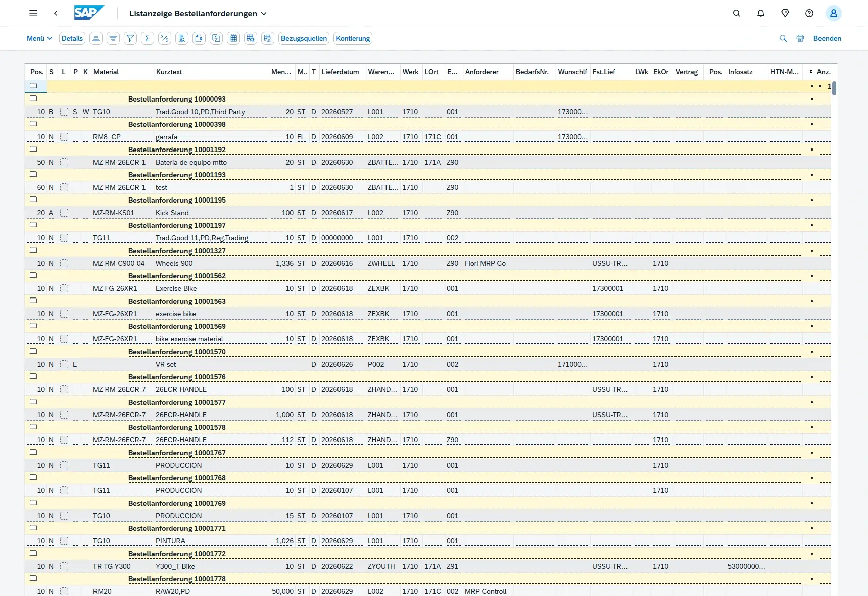Click the subtotals fraction-sigma icon

point(165,38)
